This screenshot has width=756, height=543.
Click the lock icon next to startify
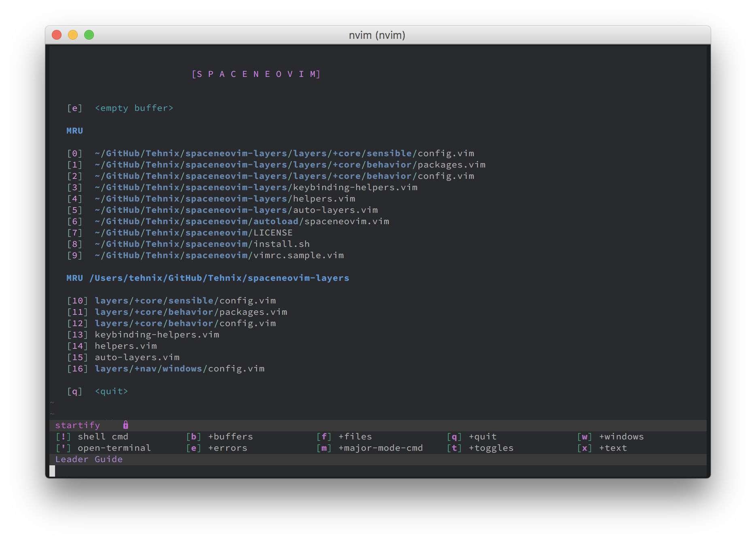tap(125, 425)
